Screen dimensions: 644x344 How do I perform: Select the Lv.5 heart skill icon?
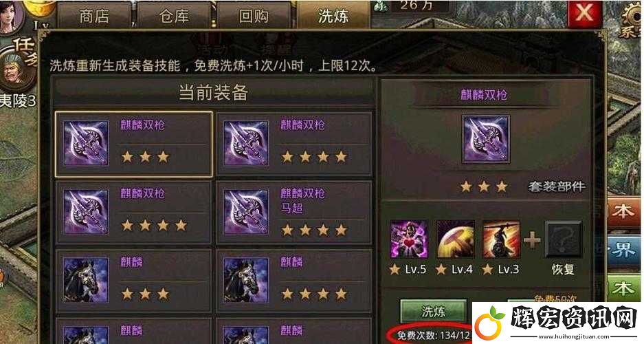[x=409, y=239]
